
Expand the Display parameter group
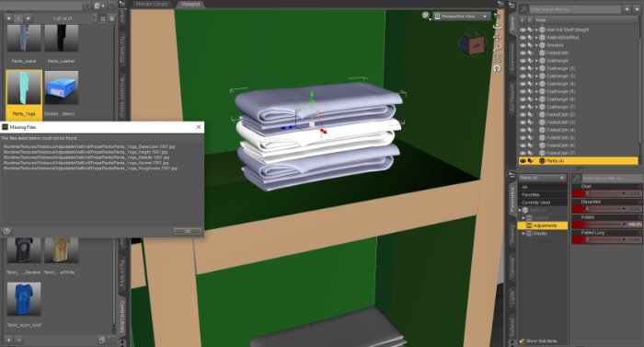click(523, 233)
